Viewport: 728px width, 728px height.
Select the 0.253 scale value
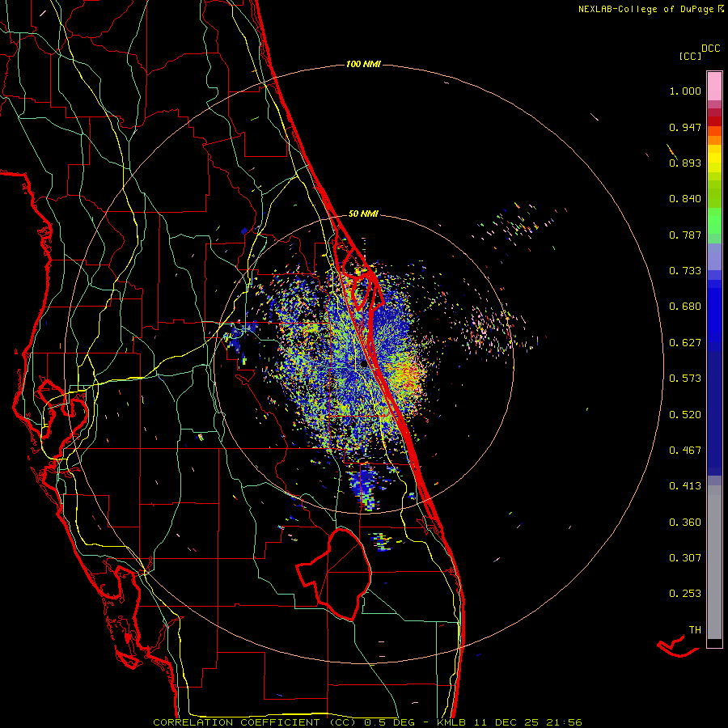click(685, 594)
